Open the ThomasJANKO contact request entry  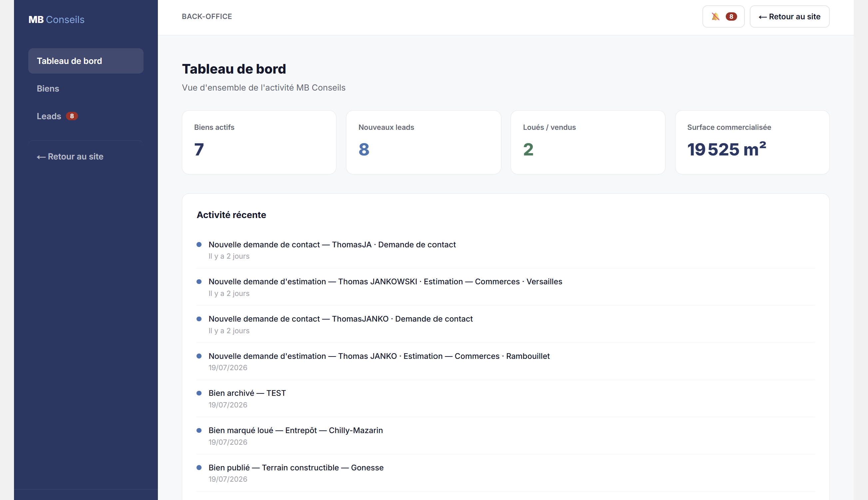[x=506, y=325]
